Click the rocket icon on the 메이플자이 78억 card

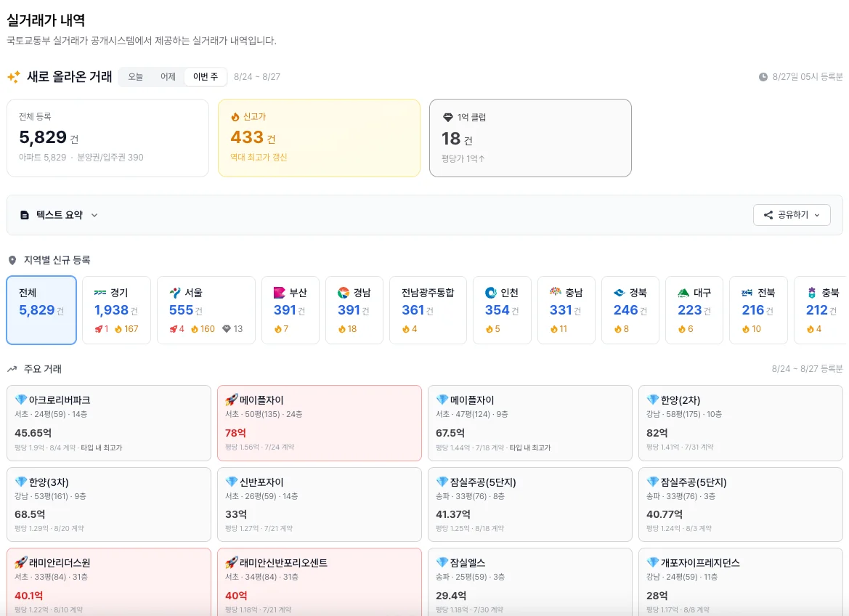coord(232,400)
